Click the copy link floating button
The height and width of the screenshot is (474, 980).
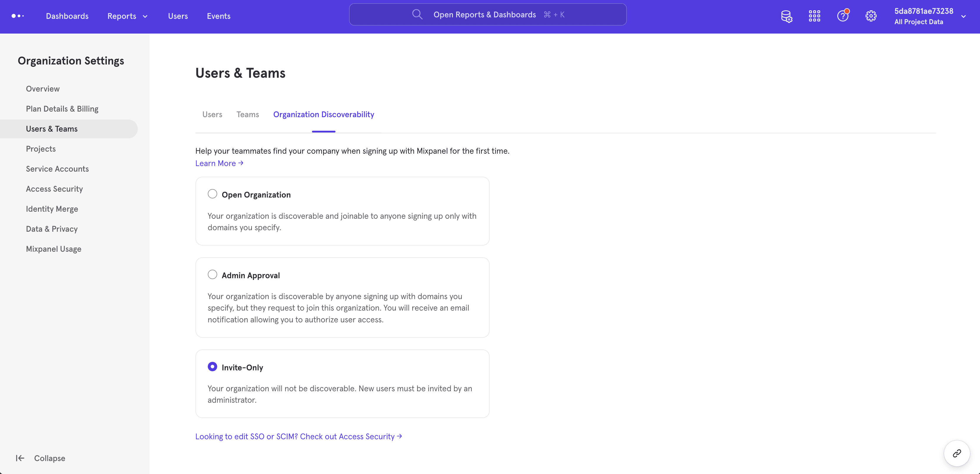tap(957, 453)
